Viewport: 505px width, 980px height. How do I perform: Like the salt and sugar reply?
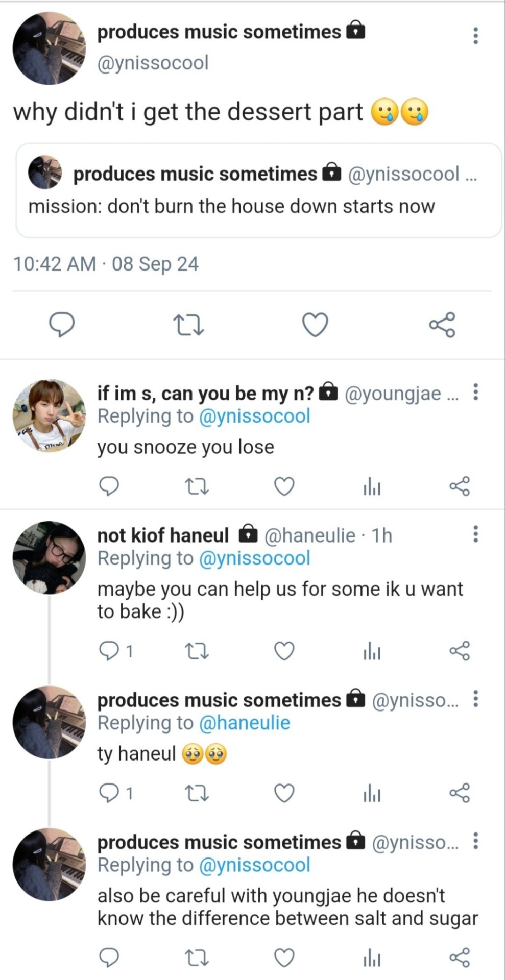pos(284,958)
